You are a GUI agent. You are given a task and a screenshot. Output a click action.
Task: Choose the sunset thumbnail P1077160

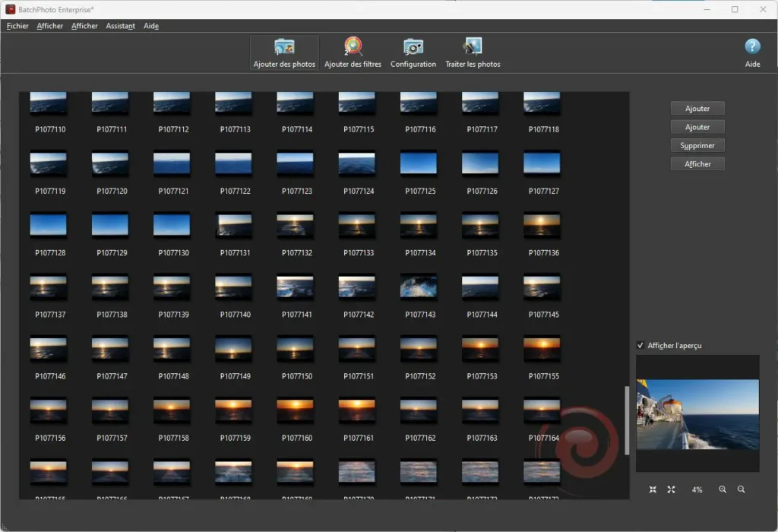[296, 410]
